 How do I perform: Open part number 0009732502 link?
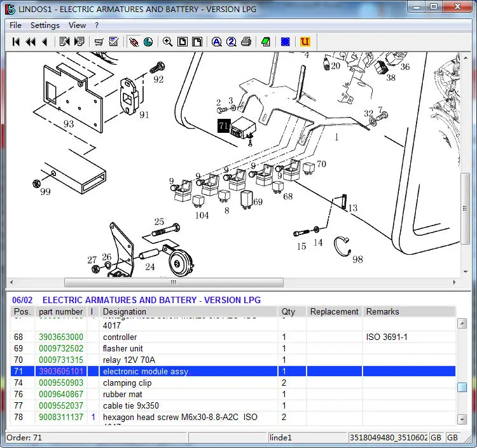61,349
